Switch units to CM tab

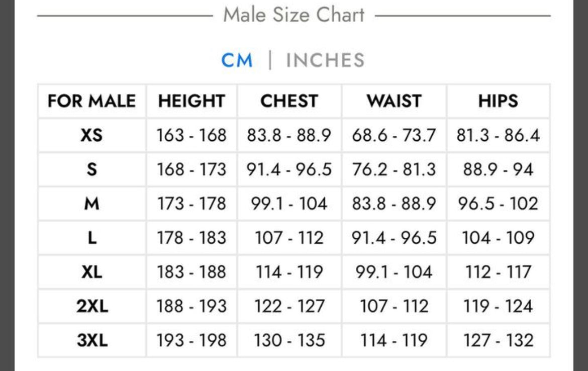tap(237, 61)
